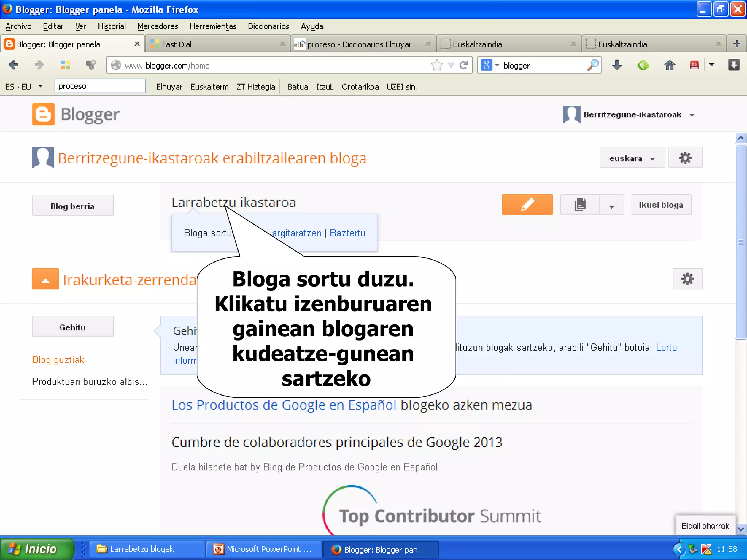
Task: Click the scrollbar down arrow
Action: [x=740, y=529]
